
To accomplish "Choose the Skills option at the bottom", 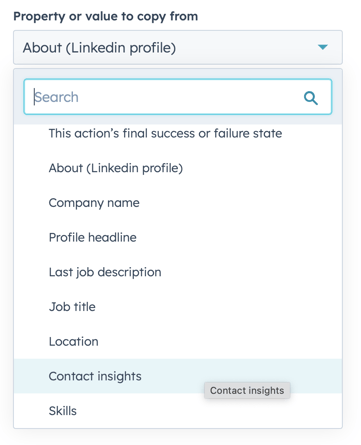I will 178,411.
